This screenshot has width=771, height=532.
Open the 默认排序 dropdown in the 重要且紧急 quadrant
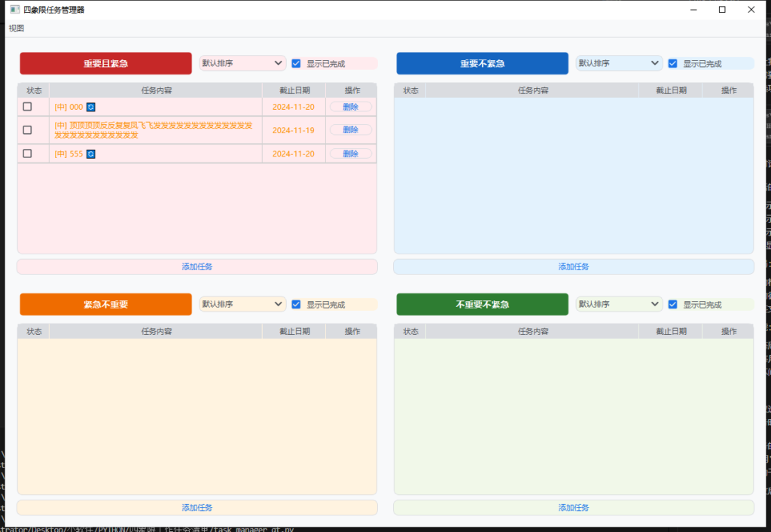point(242,63)
